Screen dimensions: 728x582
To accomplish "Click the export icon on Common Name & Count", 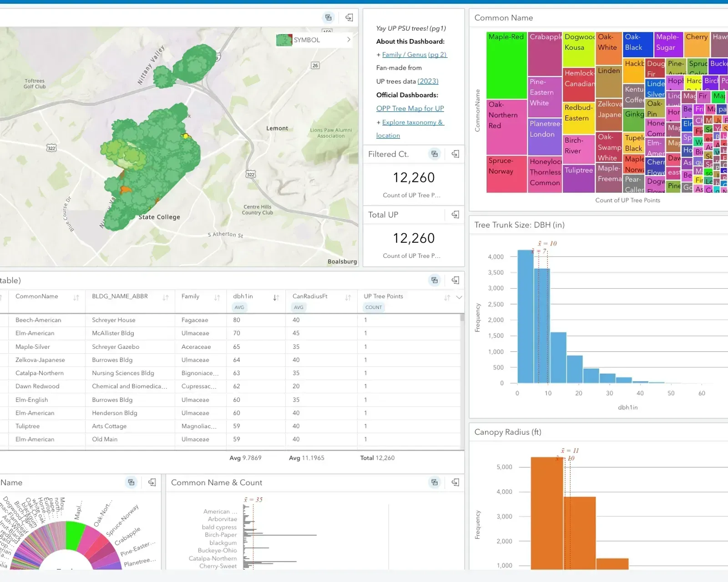I will tap(455, 482).
